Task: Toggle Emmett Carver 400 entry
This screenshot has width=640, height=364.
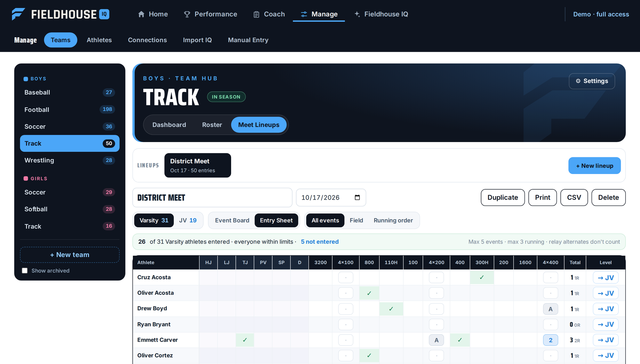Action: (460, 340)
